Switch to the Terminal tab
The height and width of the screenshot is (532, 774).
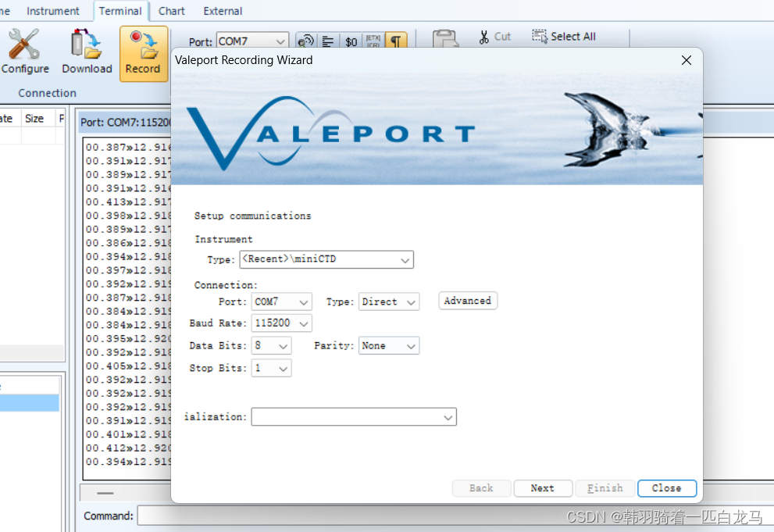tap(120, 11)
